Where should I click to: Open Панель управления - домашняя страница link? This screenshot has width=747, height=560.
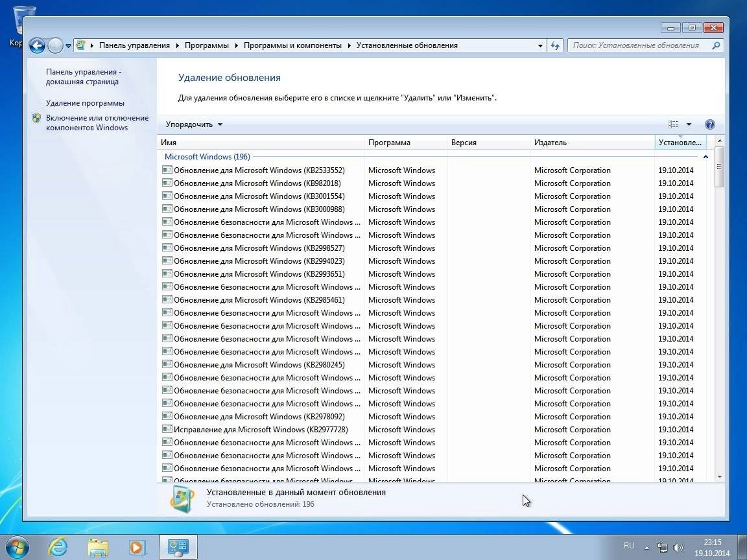(84, 76)
